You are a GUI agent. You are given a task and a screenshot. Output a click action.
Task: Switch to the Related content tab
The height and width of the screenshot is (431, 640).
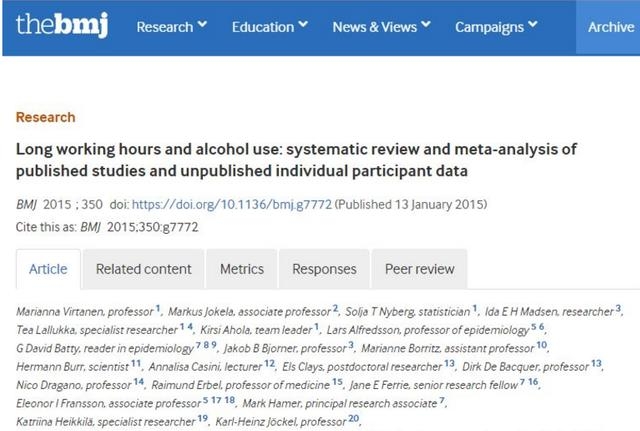pyautogui.click(x=144, y=269)
